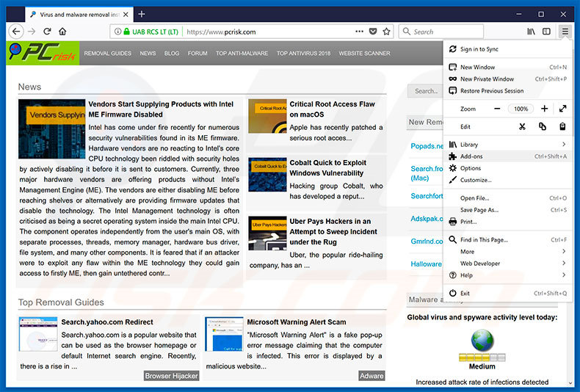The height and width of the screenshot is (392, 580).
Task: Open Library toolbar icon
Action: (531, 32)
